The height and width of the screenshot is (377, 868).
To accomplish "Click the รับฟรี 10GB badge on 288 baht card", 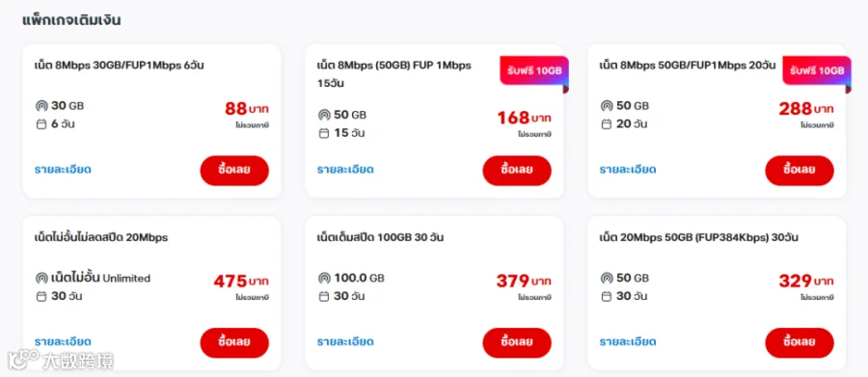I will (x=817, y=70).
